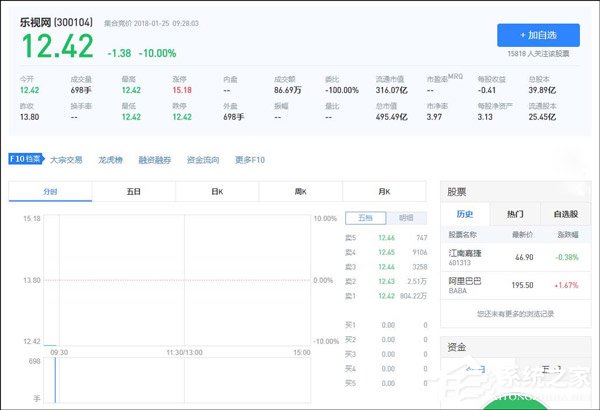Click the 买1 order row

point(386,325)
